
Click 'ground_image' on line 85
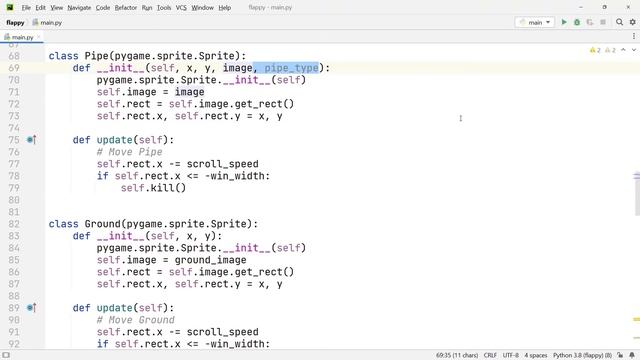[x=211, y=260]
